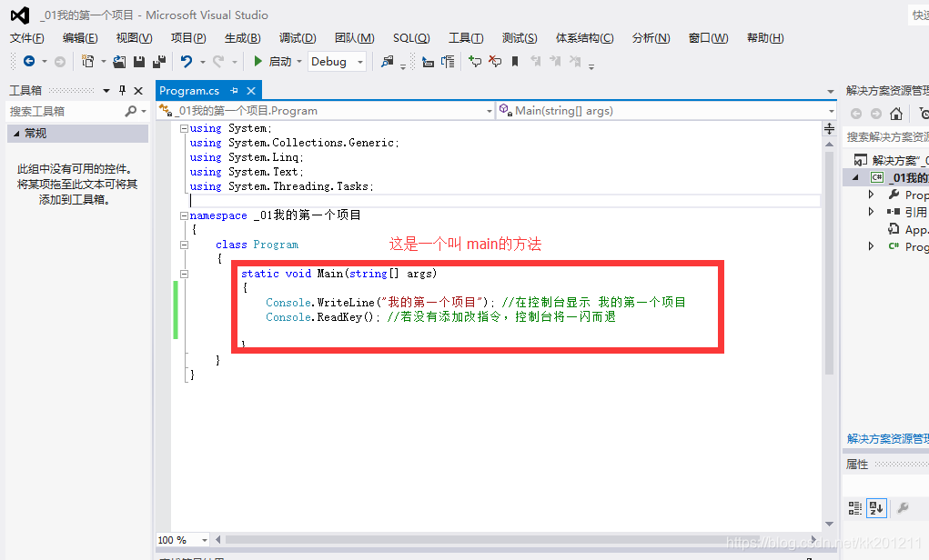
Task: Collapse the _01我的 project node
Action: [x=855, y=177]
